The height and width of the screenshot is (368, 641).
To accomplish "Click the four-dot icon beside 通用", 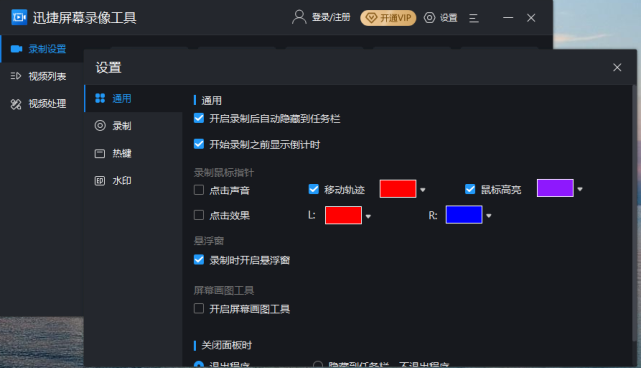I will point(100,98).
